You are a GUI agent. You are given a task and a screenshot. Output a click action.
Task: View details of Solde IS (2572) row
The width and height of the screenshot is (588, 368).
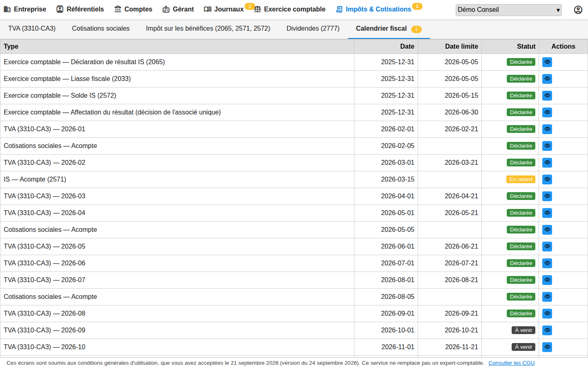click(547, 96)
